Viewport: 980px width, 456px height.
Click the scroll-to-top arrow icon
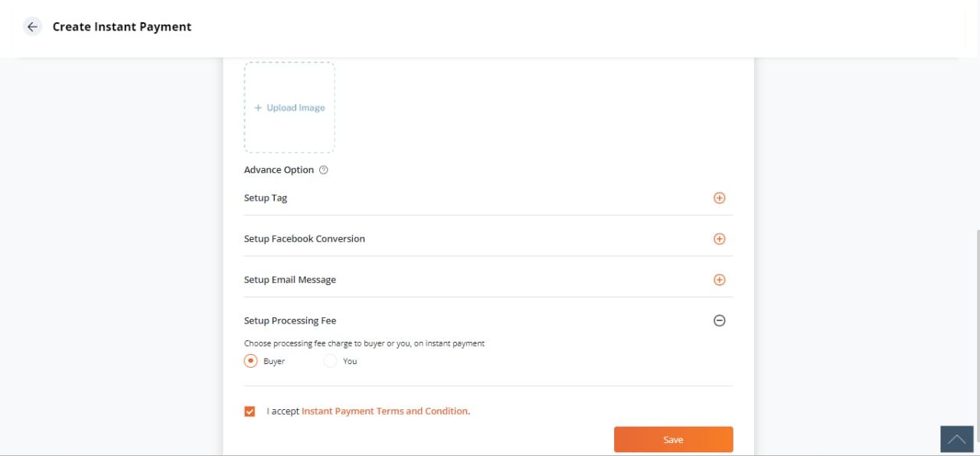click(x=956, y=439)
